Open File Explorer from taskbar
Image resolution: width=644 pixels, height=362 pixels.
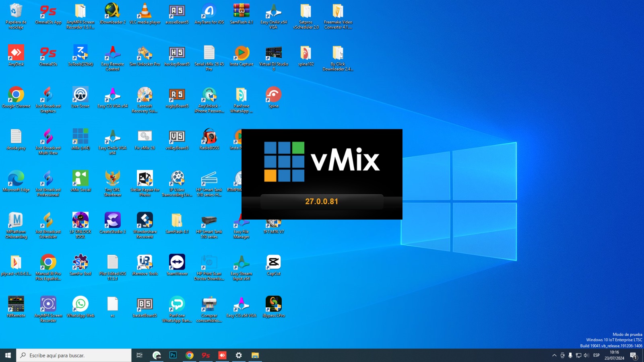[255, 355]
